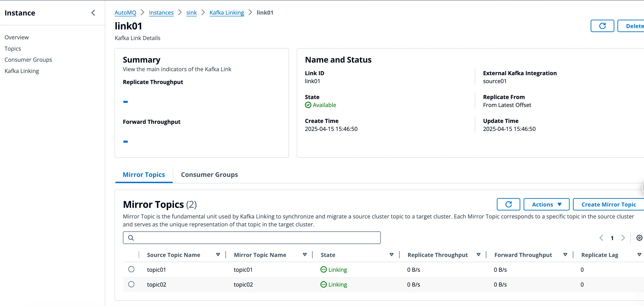Screen dimensions: 644x306
Task: Select the topic01 row checkbox
Action: click(x=131, y=269)
